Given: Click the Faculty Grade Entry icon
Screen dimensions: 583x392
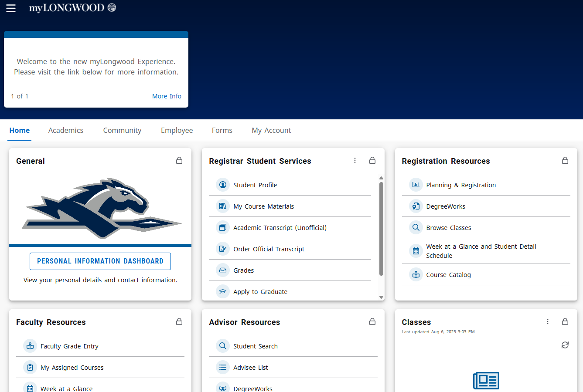Looking at the screenshot, I should (30, 346).
